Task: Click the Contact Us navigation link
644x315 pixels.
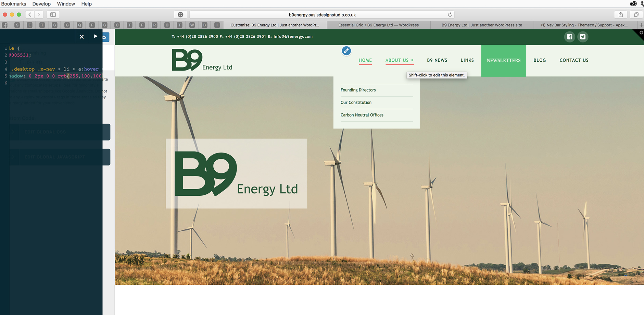Action: tap(574, 60)
